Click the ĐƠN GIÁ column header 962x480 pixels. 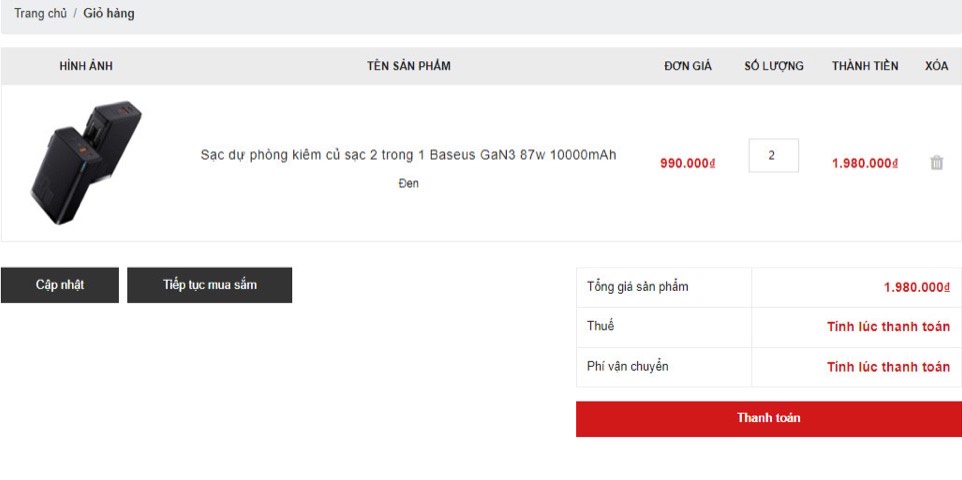coord(688,66)
